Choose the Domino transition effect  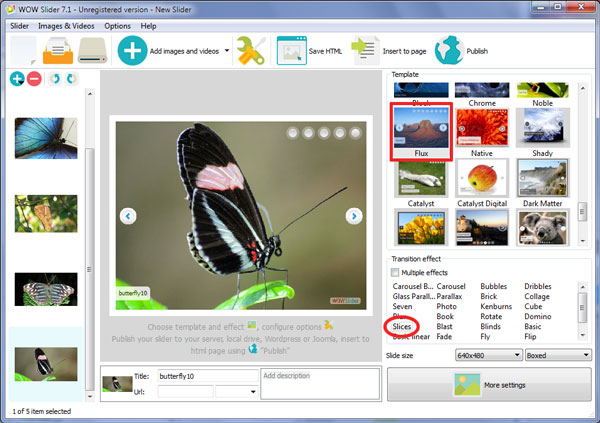(538, 317)
